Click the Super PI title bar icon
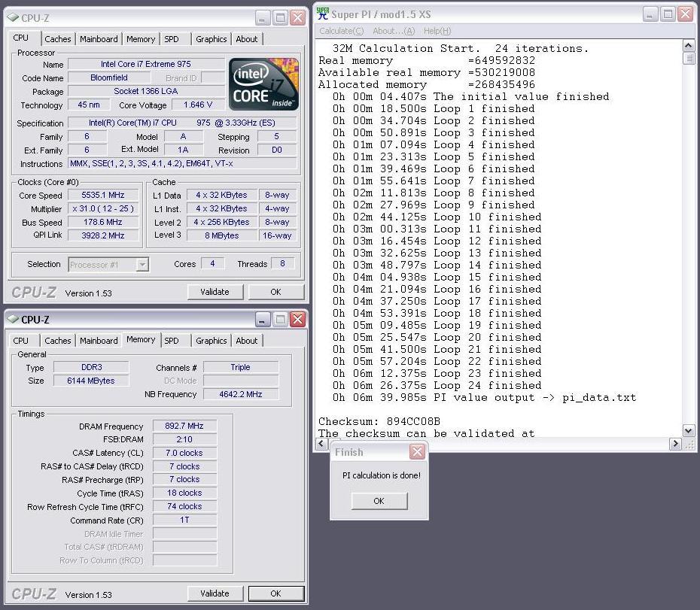Screen dimensions: 700x610 322,14
